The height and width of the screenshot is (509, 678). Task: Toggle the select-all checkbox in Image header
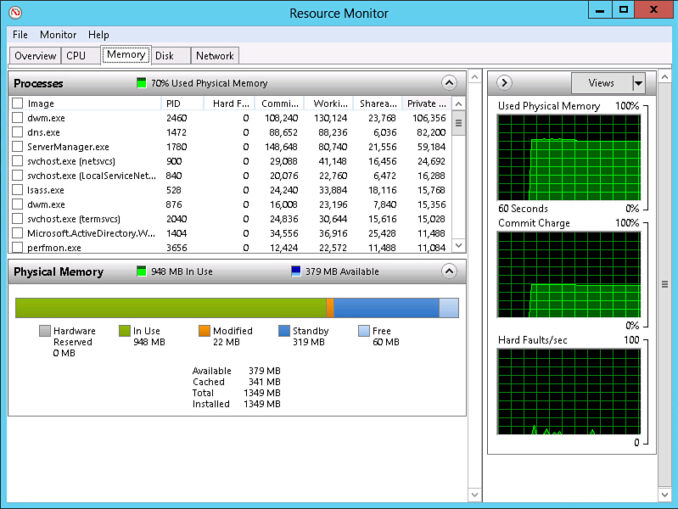coord(17,103)
